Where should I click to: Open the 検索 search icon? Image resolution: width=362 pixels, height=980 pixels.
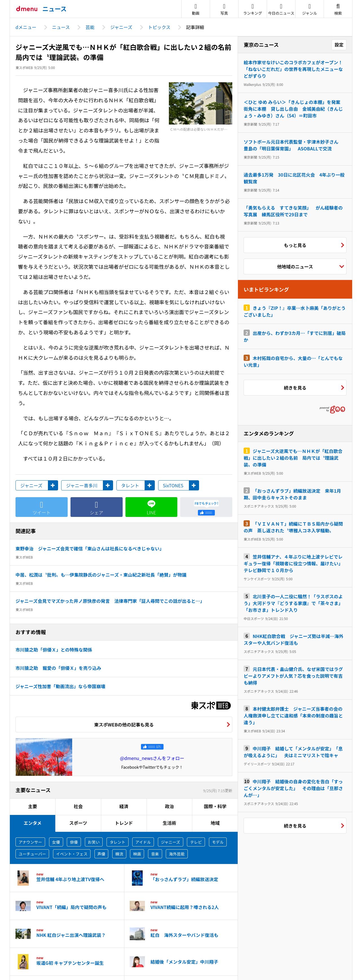click(x=338, y=9)
